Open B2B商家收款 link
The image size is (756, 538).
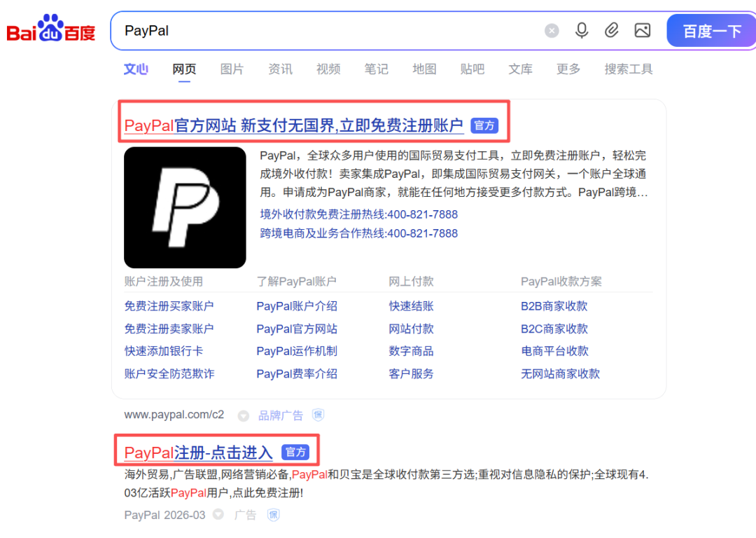[554, 306]
